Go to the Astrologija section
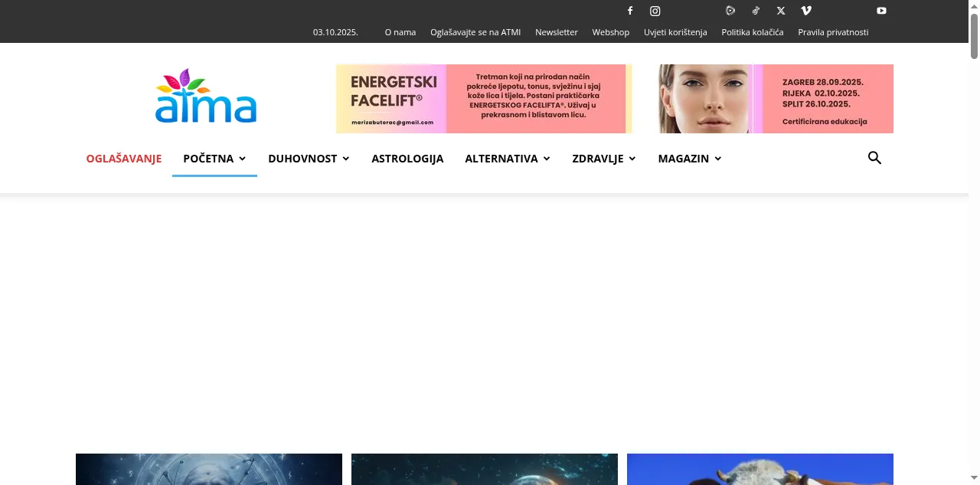The image size is (980, 485). (407, 159)
